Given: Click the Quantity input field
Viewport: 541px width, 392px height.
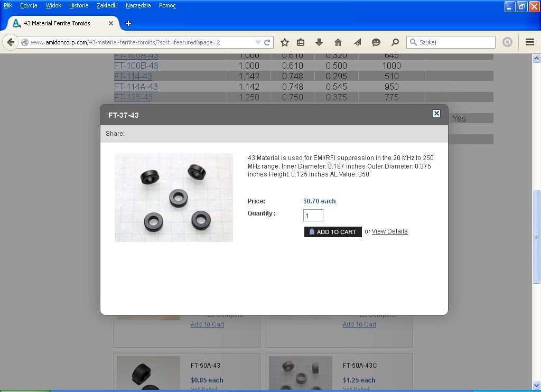Looking at the screenshot, I should pos(313,216).
